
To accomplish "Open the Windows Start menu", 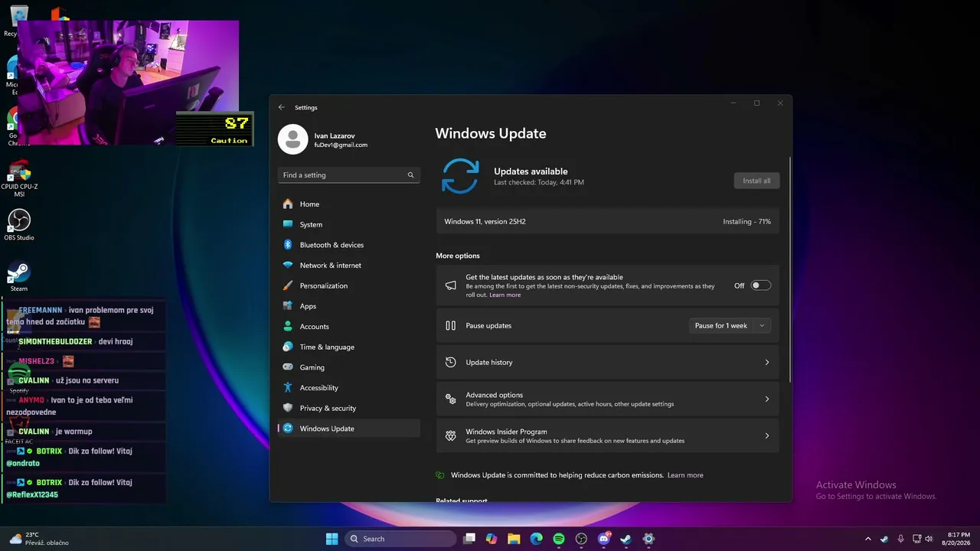I will (332, 539).
